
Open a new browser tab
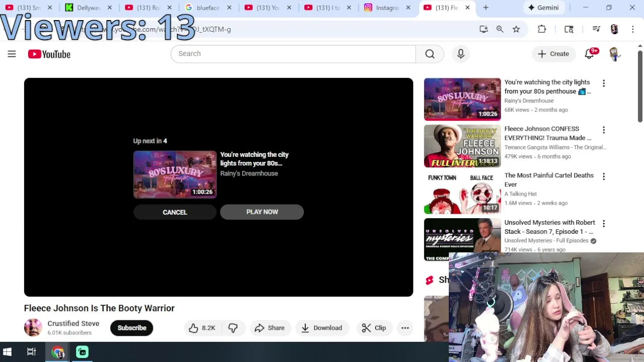coord(486,8)
